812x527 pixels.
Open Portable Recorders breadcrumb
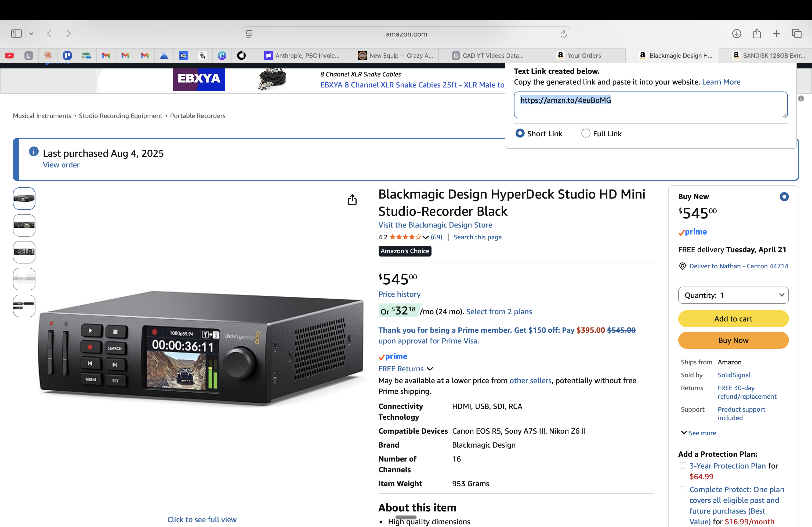click(x=198, y=116)
